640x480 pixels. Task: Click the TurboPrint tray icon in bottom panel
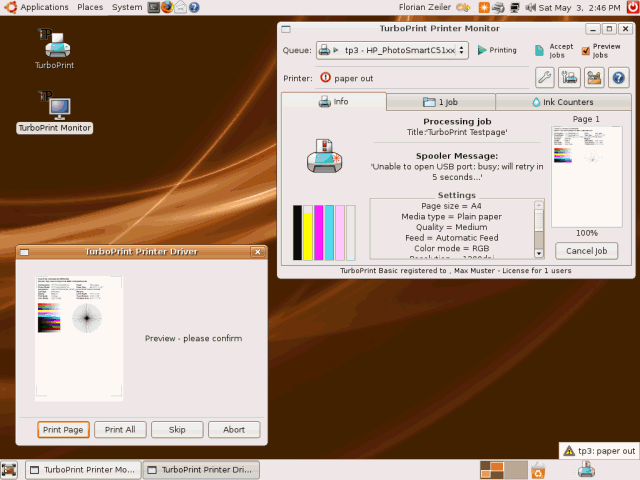click(x=586, y=469)
